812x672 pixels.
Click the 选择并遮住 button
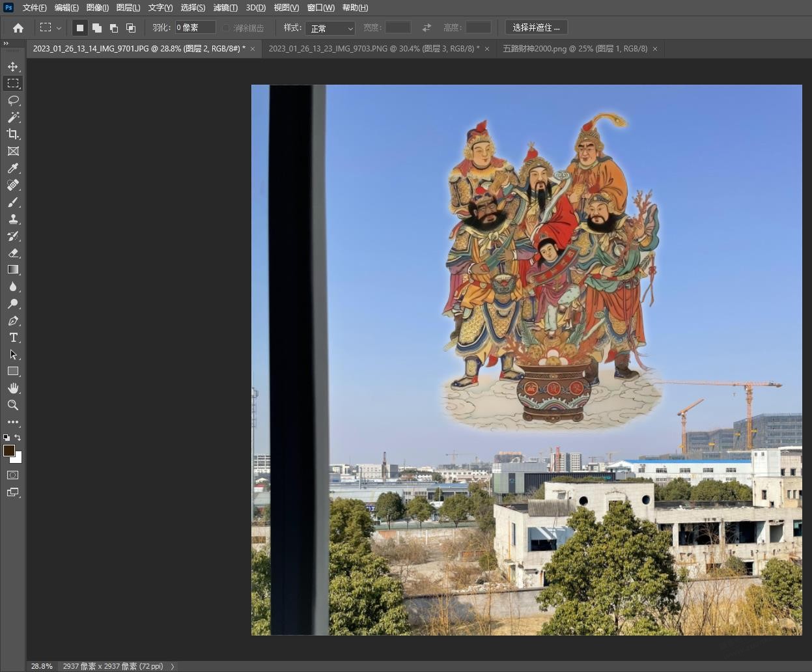pyautogui.click(x=536, y=27)
